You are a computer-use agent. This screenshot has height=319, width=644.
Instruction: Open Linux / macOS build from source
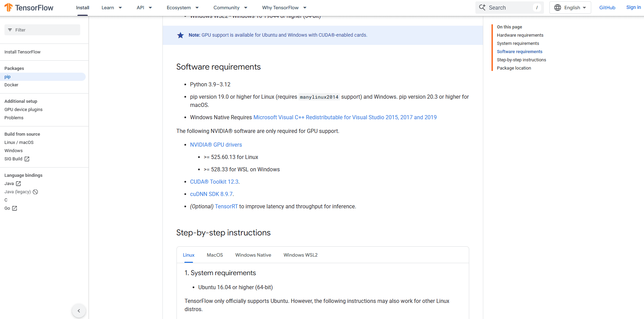click(x=19, y=143)
